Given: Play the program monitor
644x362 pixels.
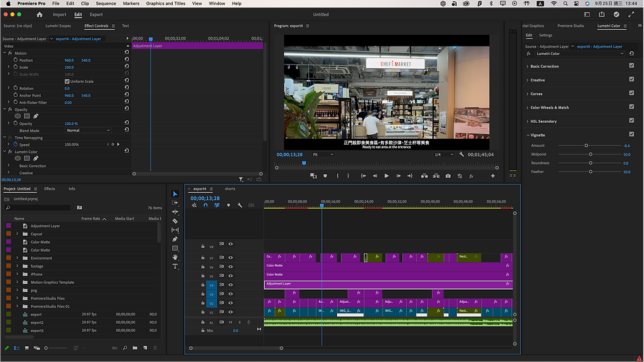Looking at the screenshot, I should pyautogui.click(x=386, y=175).
